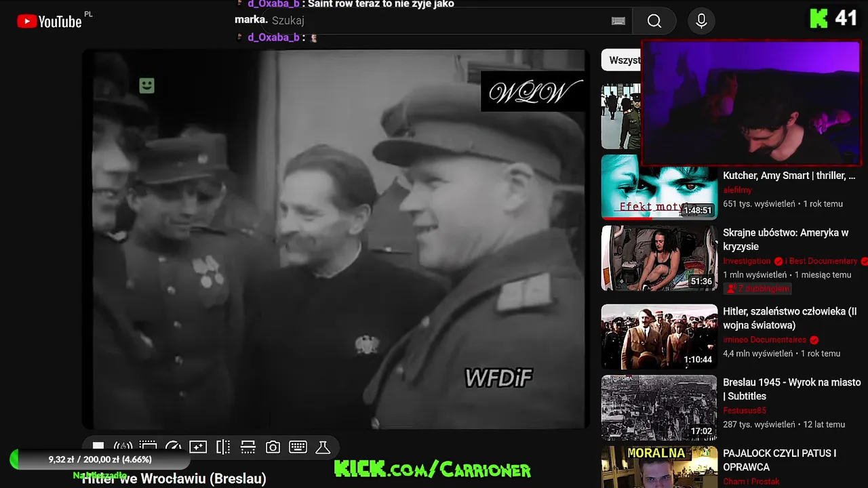Select the Wszystkie filter chip
This screenshot has height=488, width=868.
coord(621,60)
